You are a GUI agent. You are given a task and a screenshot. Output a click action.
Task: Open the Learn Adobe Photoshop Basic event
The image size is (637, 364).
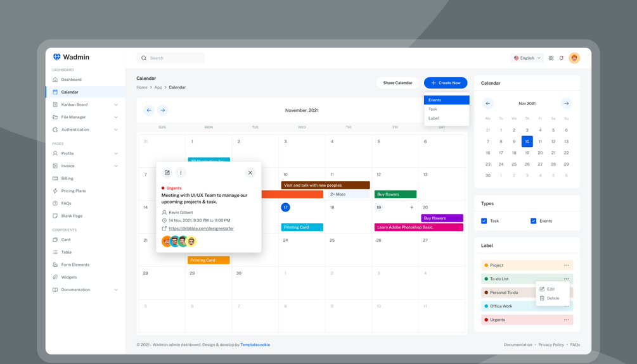418,227
